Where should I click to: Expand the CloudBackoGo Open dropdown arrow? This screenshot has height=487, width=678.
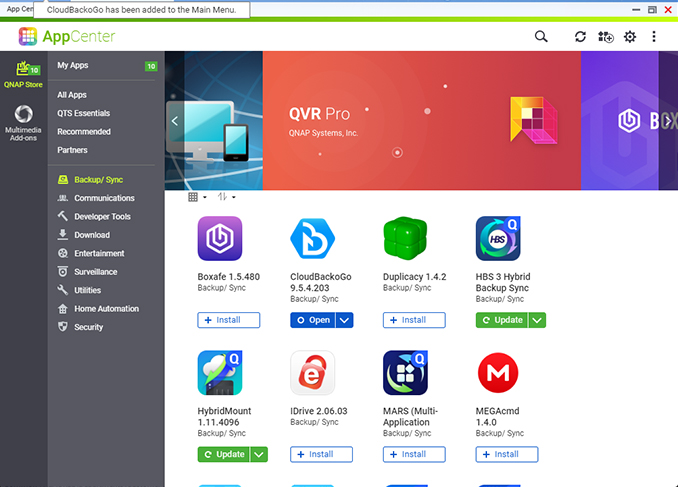344,320
